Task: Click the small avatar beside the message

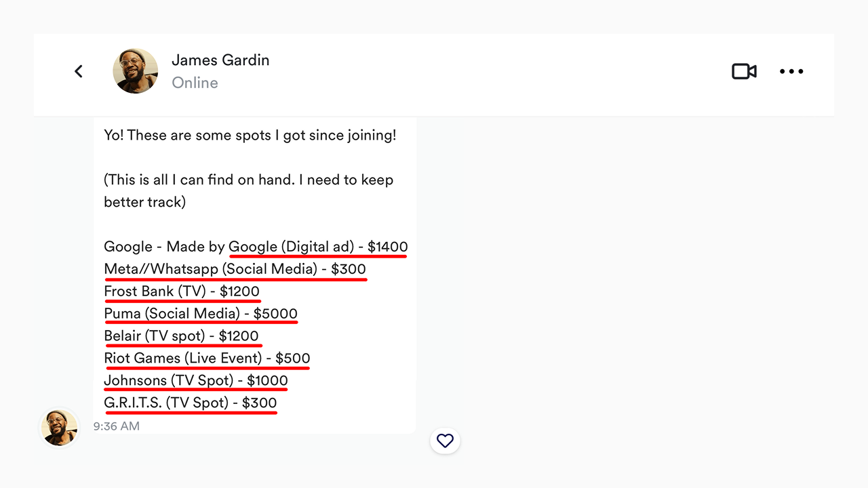Action: (x=60, y=428)
